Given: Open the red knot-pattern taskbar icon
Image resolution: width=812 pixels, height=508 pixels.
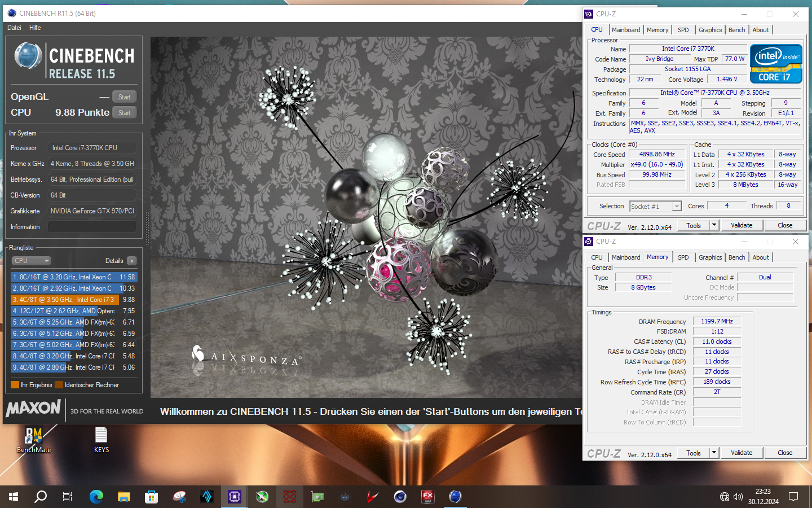Looking at the screenshot, I should (290, 497).
